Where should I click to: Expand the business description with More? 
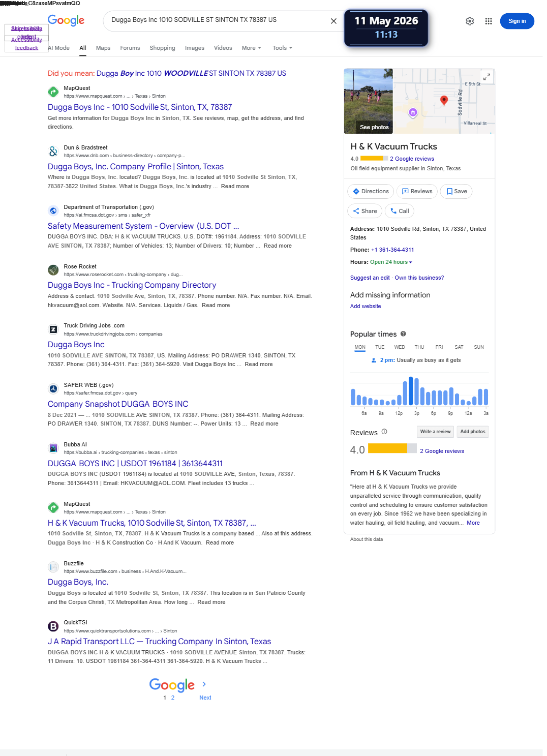473,523
